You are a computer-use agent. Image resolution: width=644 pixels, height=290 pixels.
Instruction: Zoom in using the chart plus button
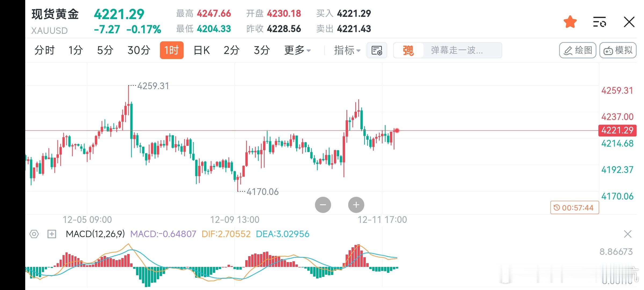click(356, 204)
